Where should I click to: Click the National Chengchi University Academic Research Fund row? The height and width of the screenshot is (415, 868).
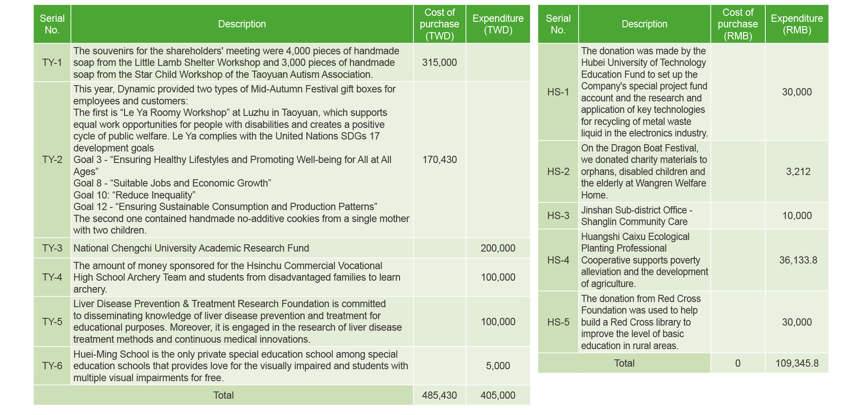tap(281, 248)
